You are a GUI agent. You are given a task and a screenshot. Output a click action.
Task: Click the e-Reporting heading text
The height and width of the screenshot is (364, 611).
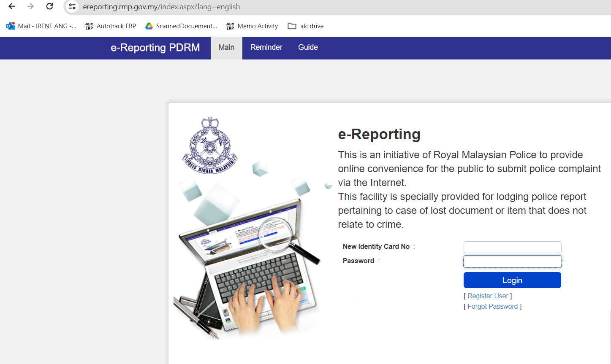(x=379, y=134)
